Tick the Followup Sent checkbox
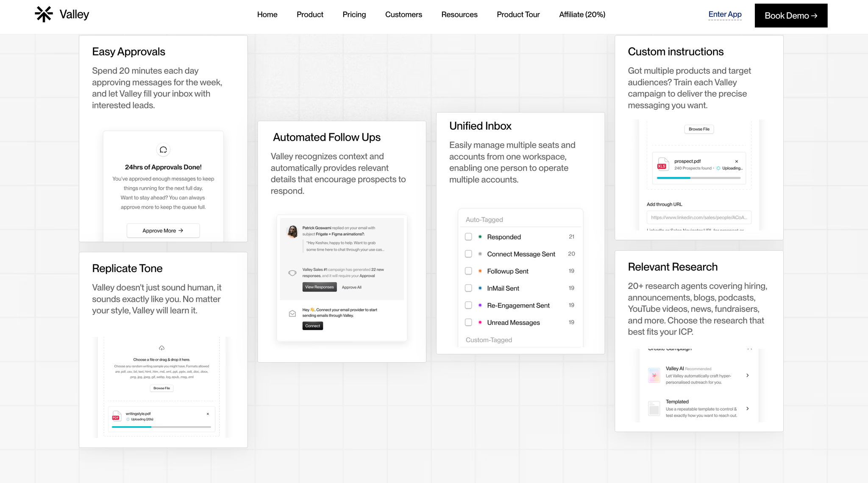This screenshot has width=868, height=483. click(x=468, y=271)
